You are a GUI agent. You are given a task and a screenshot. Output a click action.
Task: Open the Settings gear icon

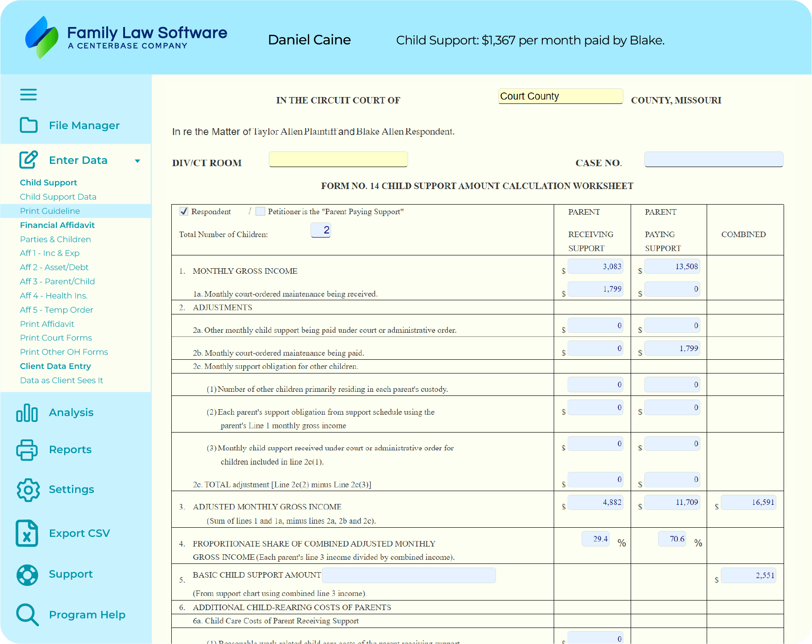28,490
